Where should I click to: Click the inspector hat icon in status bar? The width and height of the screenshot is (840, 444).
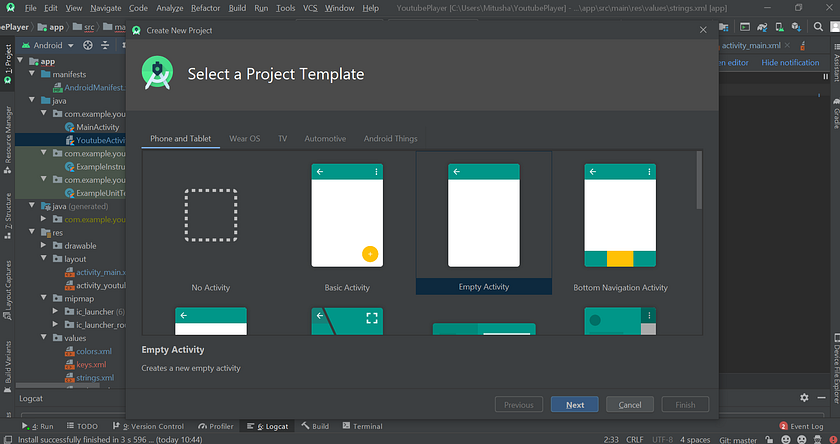point(818,440)
